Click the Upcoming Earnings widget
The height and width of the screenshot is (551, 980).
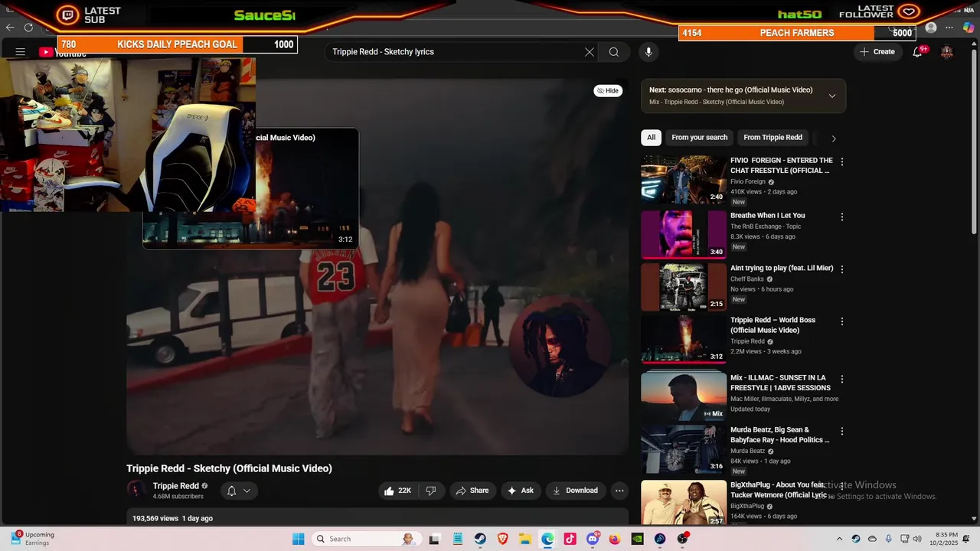[x=33, y=539]
